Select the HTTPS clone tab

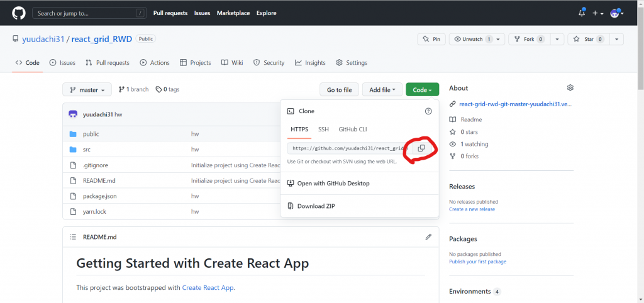click(299, 129)
